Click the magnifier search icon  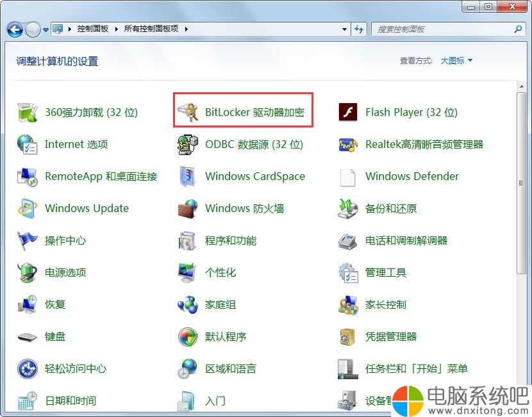[x=518, y=29]
